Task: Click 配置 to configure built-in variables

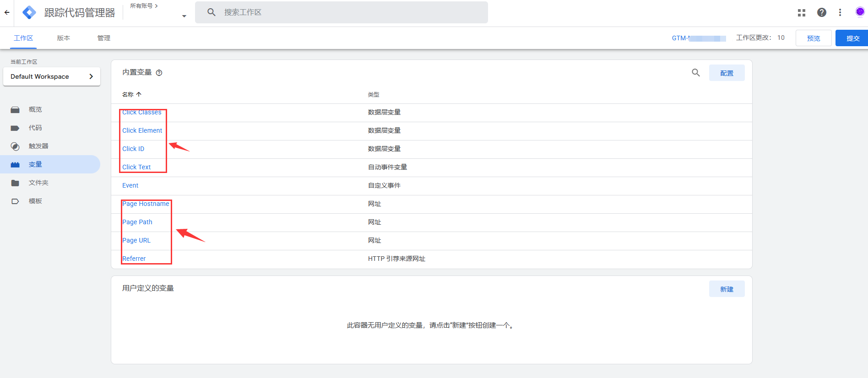Action: tap(727, 73)
